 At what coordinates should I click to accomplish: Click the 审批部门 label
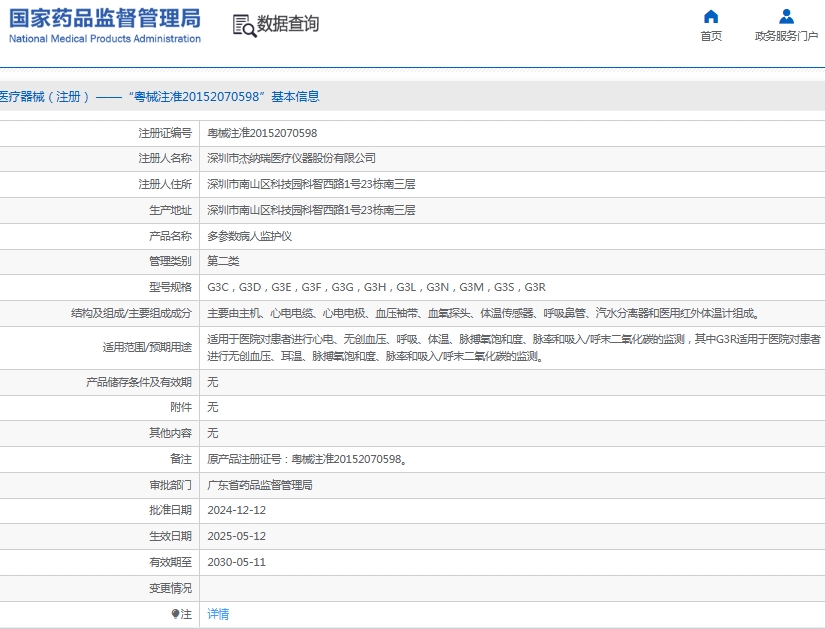(170, 485)
